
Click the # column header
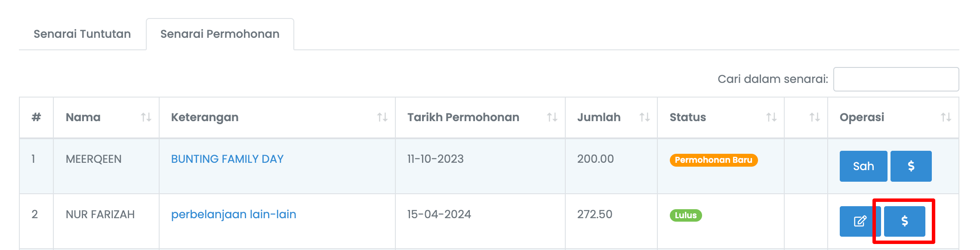37,117
